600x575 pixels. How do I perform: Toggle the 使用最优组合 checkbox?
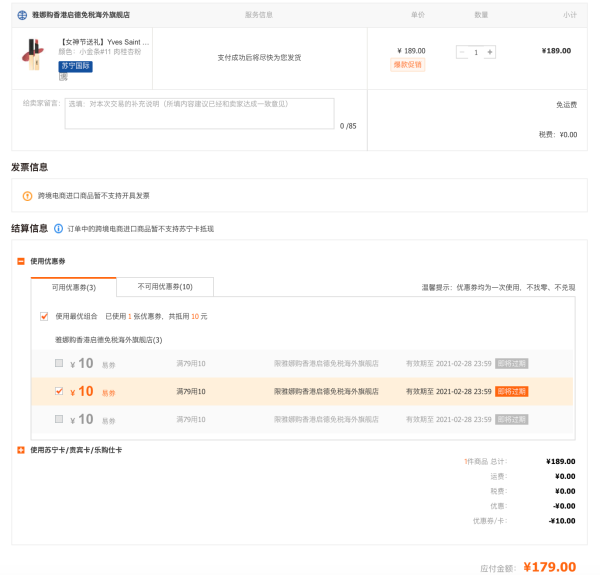pos(44,316)
